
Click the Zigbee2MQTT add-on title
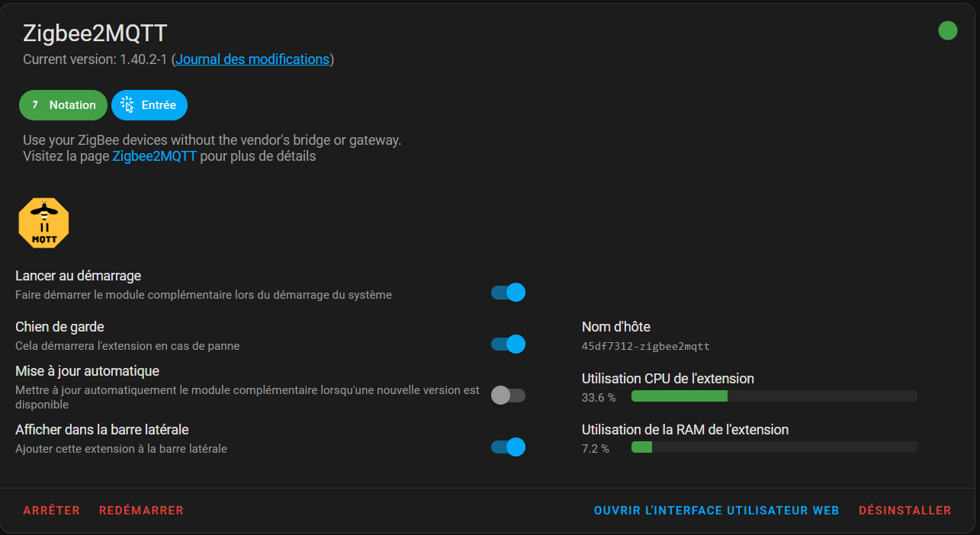[95, 34]
